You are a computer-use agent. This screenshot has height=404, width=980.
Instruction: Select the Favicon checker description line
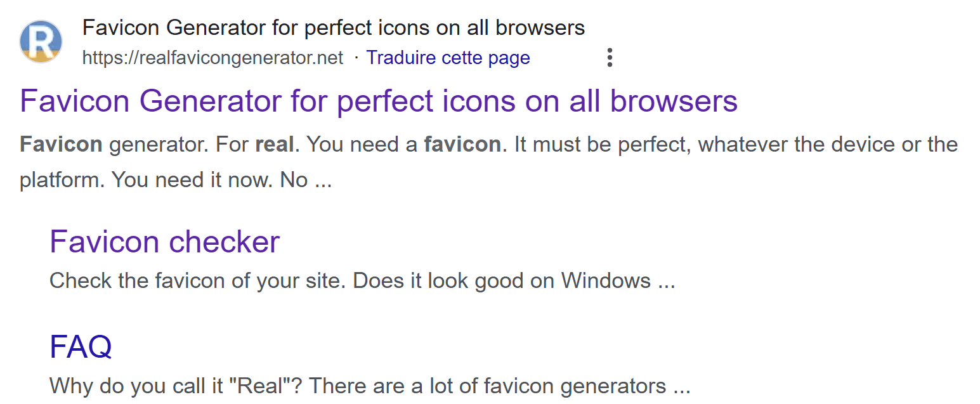pyautogui.click(x=362, y=280)
